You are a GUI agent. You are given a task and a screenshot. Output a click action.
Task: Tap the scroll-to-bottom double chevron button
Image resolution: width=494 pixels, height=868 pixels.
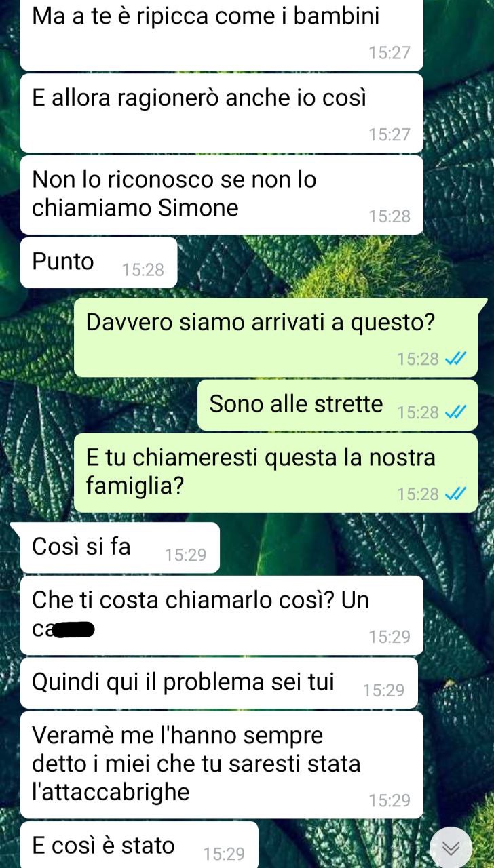(x=451, y=848)
